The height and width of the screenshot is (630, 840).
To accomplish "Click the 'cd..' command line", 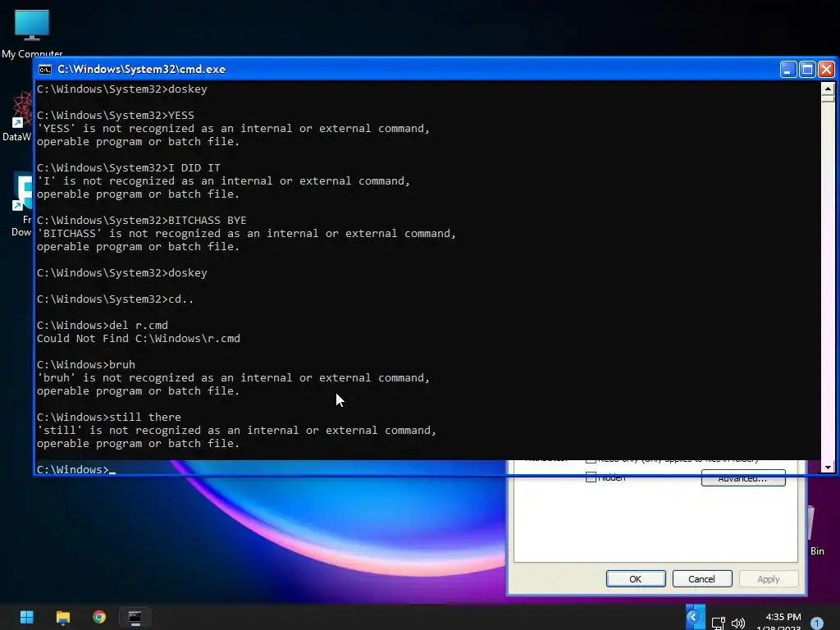I will click(x=115, y=299).
